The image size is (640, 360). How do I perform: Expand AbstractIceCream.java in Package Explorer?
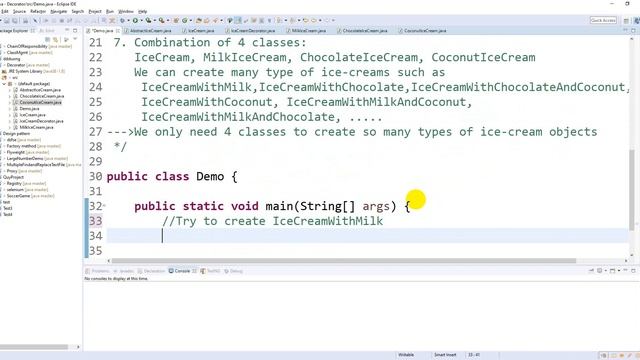click(x=10, y=90)
